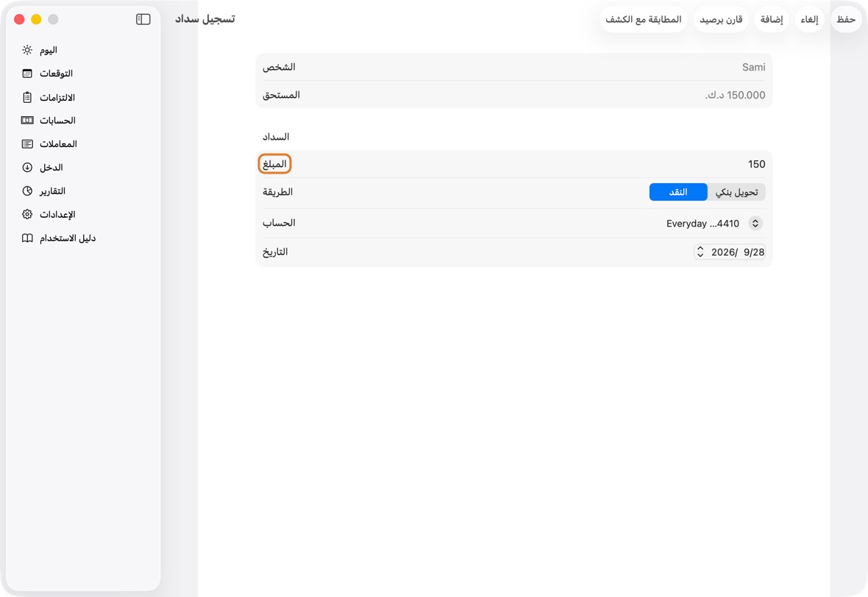Viewport: 868px width, 597px height.
Task: Click the date field showing 2026/ 9/28
Action: coord(730,251)
